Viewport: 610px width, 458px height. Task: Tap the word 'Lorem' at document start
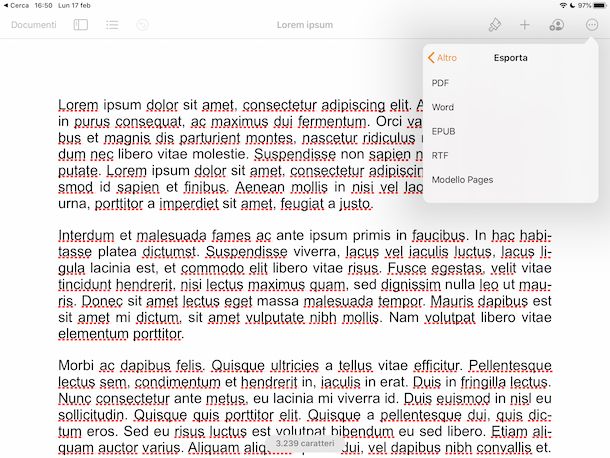[x=78, y=105]
